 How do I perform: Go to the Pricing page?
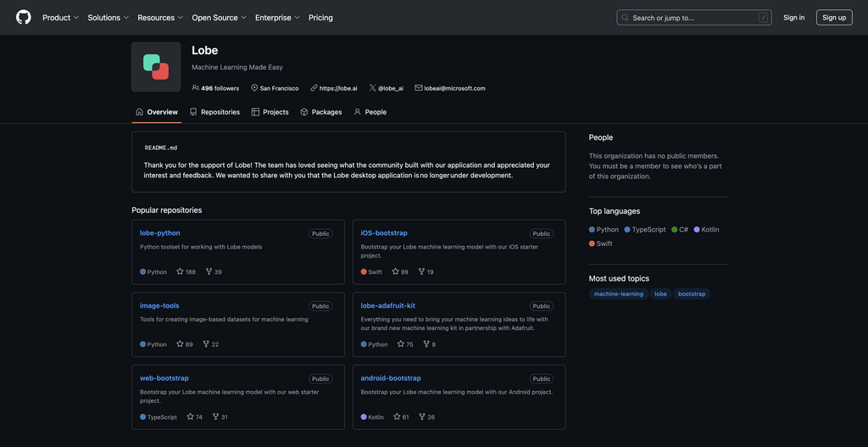pyautogui.click(x=320, y=18)
